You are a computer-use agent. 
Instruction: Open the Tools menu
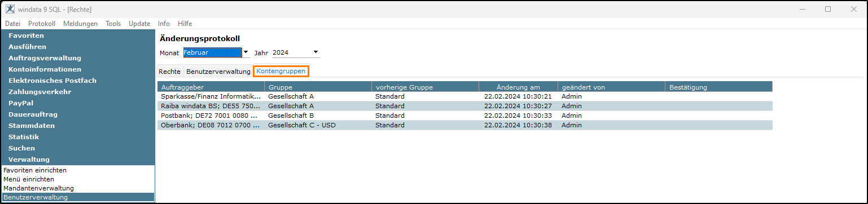point(113,24)
